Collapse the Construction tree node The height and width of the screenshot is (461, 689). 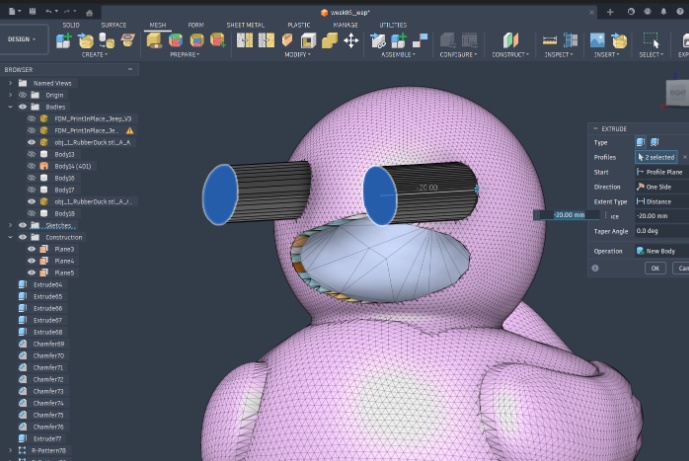[x=10, y=237]
